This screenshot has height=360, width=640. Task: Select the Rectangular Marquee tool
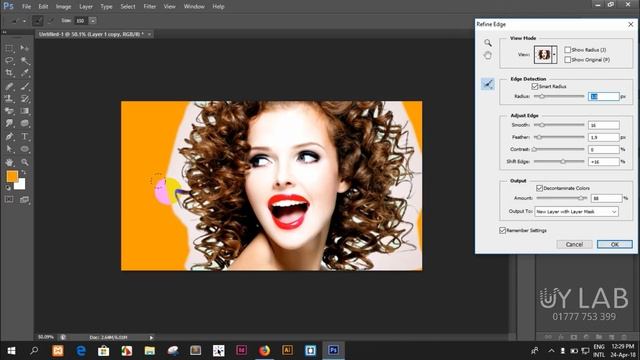[9, 48]
